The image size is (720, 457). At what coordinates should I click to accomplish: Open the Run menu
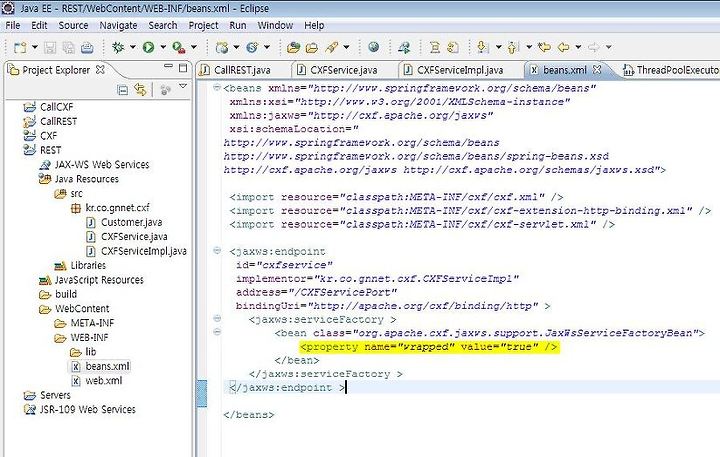coord(238,25)
